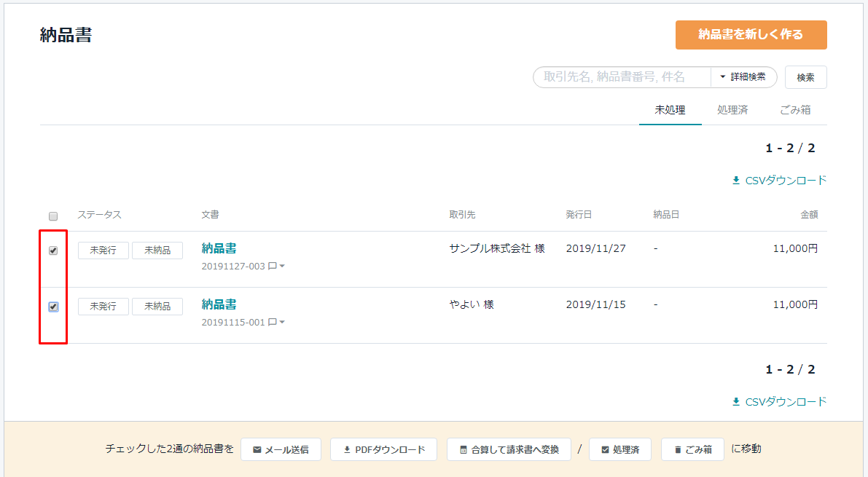Expand the arrow menu next to 20191115-001
The width and height of the screenshot is (868, 477).
(x=282, y=323)
